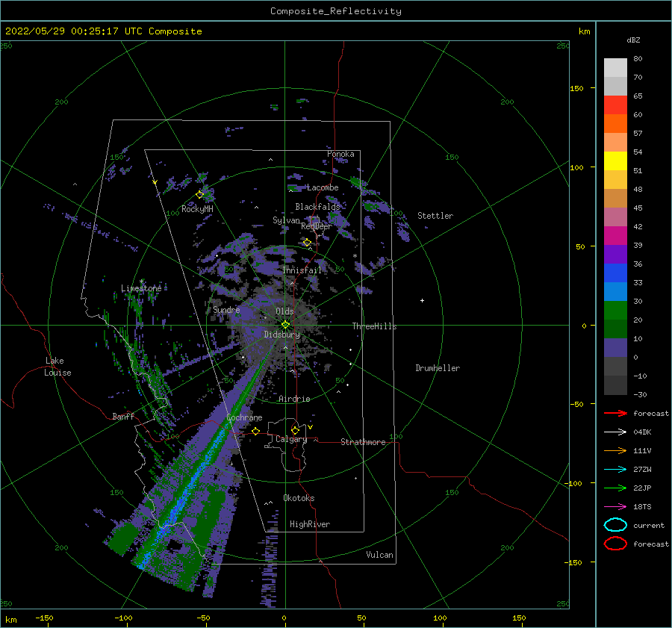Click the RedDeer city label

[x=317, y=226]
